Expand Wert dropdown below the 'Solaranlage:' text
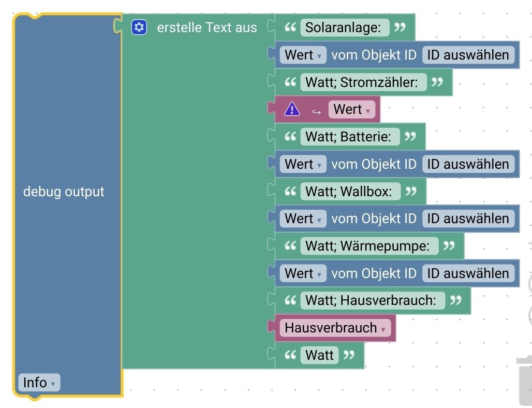Screen dimensions: 532x408 point(303,55)
